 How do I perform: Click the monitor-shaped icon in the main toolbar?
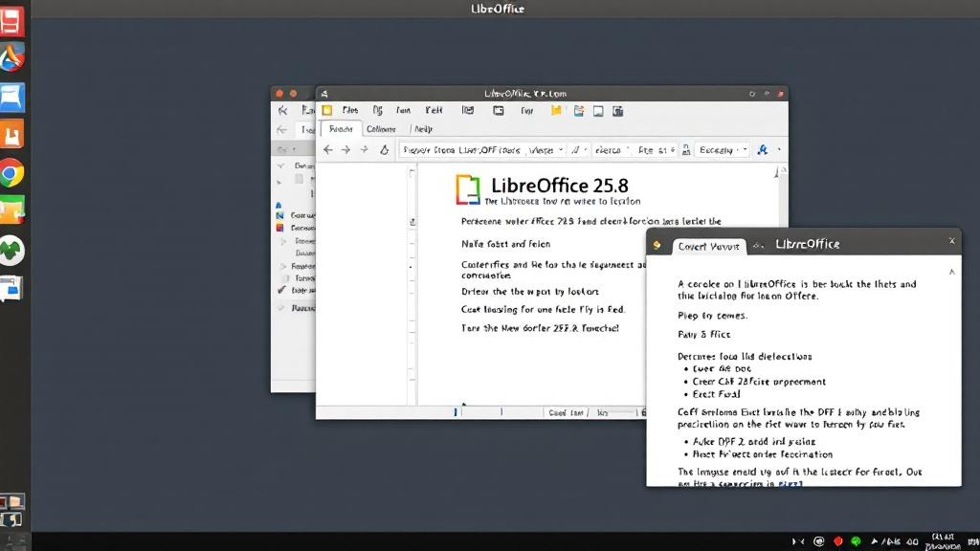pyautogui.click(x=598, y=111)
